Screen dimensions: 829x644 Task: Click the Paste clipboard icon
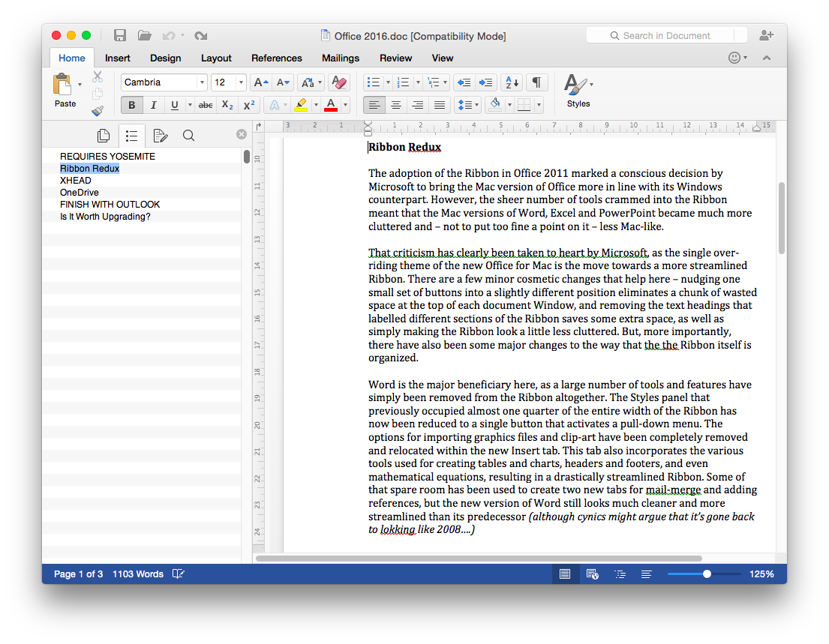pyautogui.click(x=62, y=85)
